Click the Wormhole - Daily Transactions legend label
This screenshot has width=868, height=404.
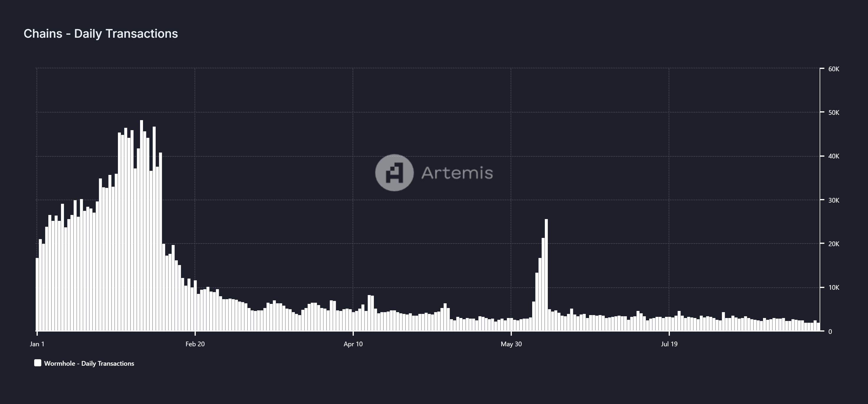click(x=89, y=363)
